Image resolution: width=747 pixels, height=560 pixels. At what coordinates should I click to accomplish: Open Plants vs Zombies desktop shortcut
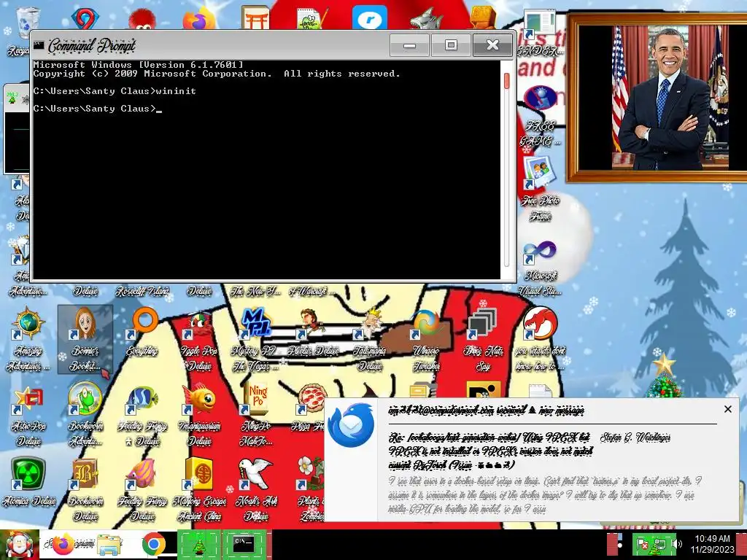(311, 489)
